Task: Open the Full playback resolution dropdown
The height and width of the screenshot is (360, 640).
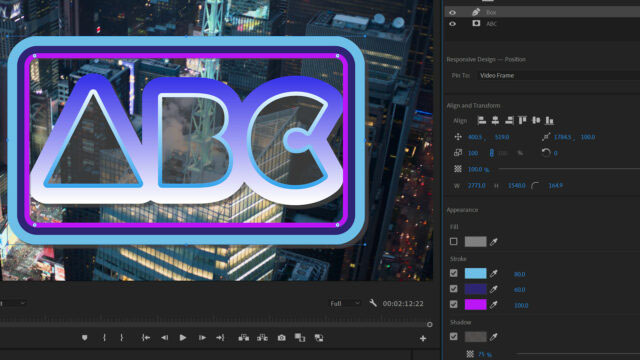Action: [x=345, y=303]
